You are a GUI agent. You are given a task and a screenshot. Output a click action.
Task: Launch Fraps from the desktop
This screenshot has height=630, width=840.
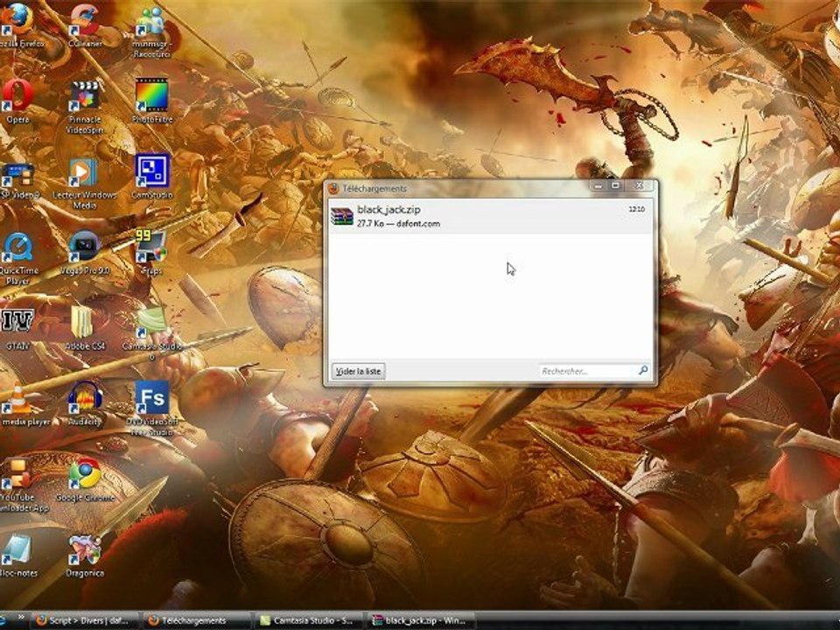[x=151, y=253]
